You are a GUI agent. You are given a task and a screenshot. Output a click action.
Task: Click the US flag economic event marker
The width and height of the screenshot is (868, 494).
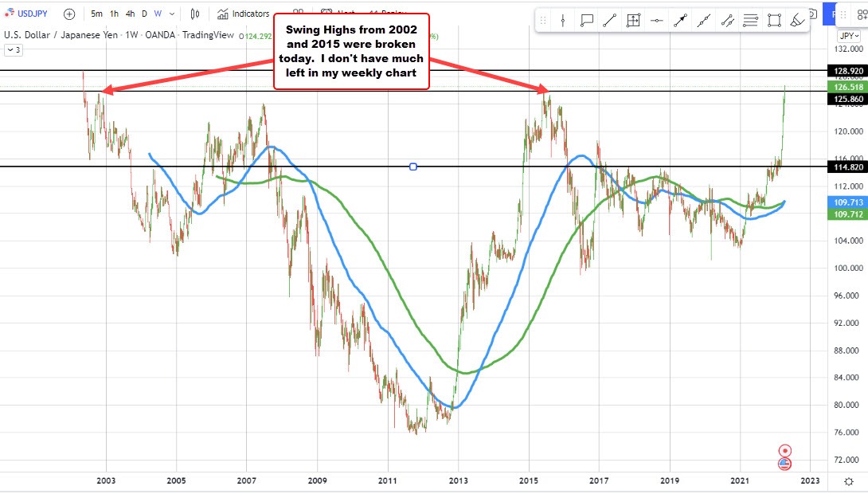785,464
